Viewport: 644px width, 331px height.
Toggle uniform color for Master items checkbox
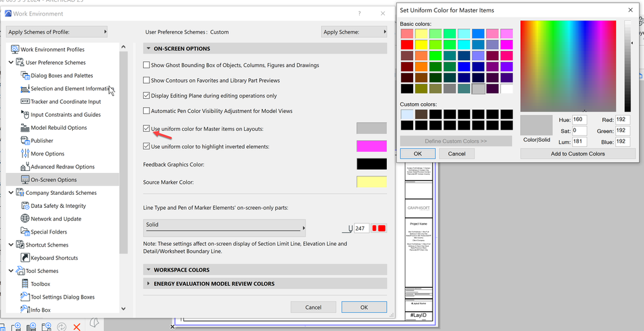click(x=146, y=128)
